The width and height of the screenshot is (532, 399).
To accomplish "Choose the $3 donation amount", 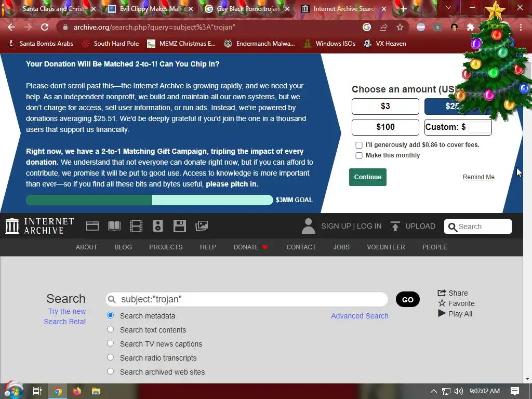I will point(385,107).
